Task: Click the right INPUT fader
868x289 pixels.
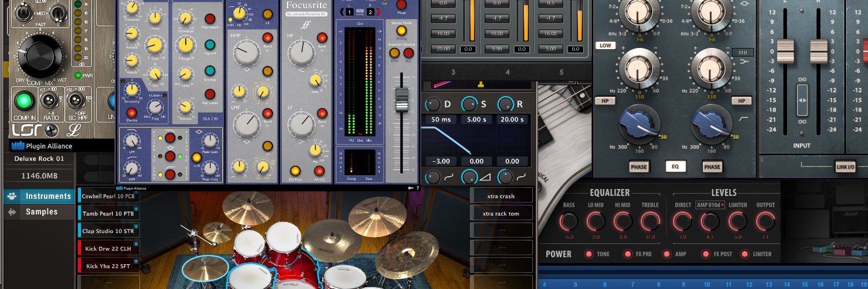Action: click(x=819, y=51)
